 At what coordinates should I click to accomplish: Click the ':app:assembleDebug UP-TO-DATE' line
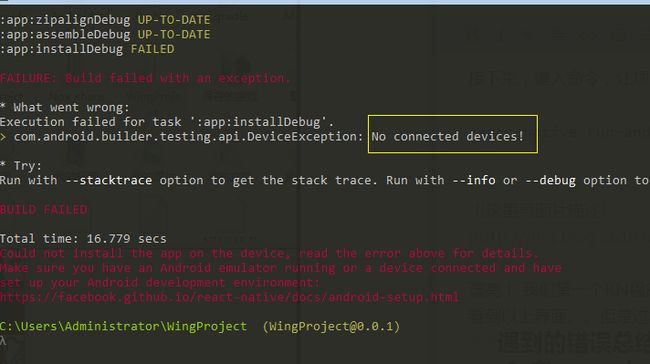[105, 34]
